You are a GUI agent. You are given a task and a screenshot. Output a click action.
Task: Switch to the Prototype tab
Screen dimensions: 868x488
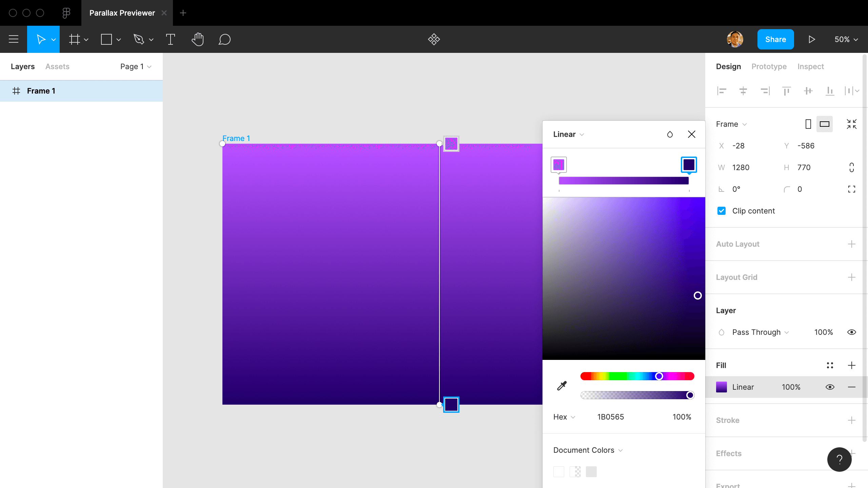tap(769, 66)
